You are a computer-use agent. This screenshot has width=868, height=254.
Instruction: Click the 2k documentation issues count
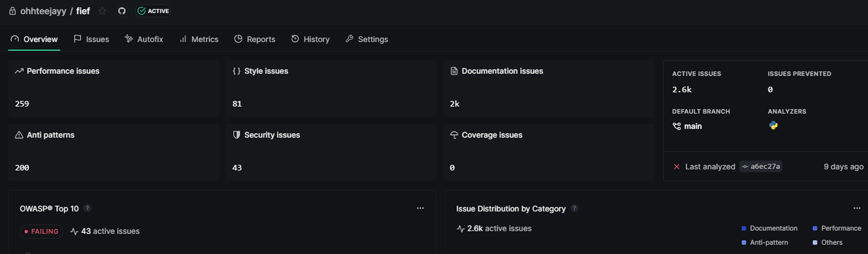coord(455,104)
